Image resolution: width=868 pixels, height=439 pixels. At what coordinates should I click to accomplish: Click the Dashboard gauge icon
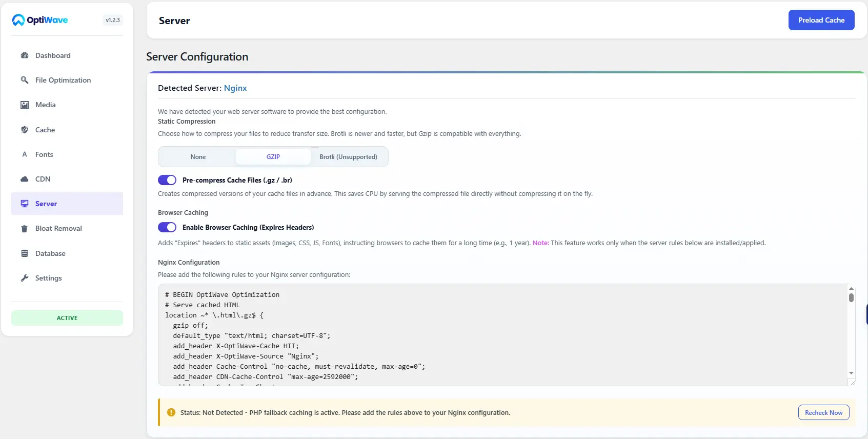(24, 55)
